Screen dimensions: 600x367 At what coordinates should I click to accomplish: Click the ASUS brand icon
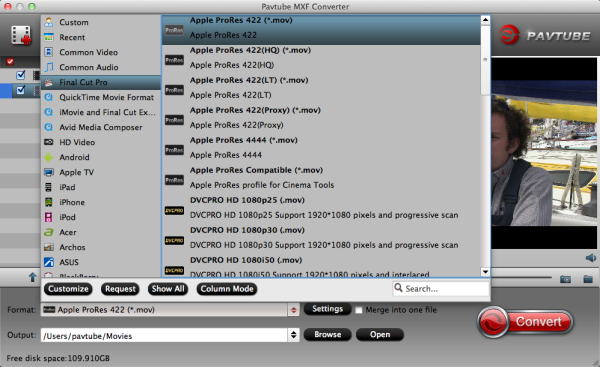point(49,262)
